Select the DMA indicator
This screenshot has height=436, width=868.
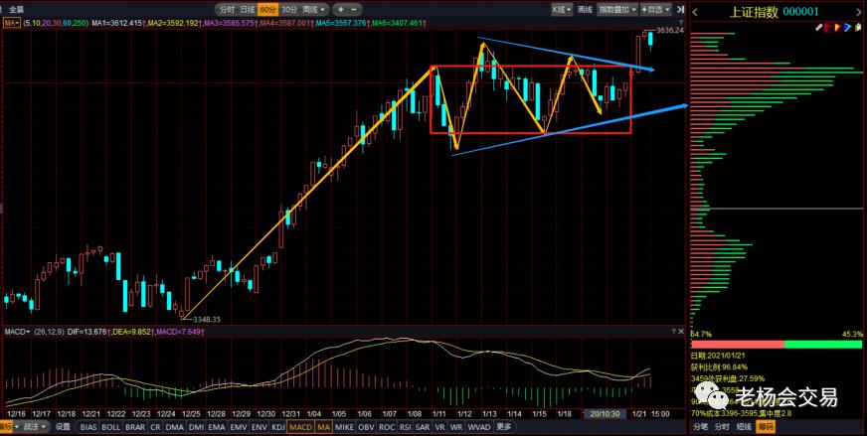point(175,427)
